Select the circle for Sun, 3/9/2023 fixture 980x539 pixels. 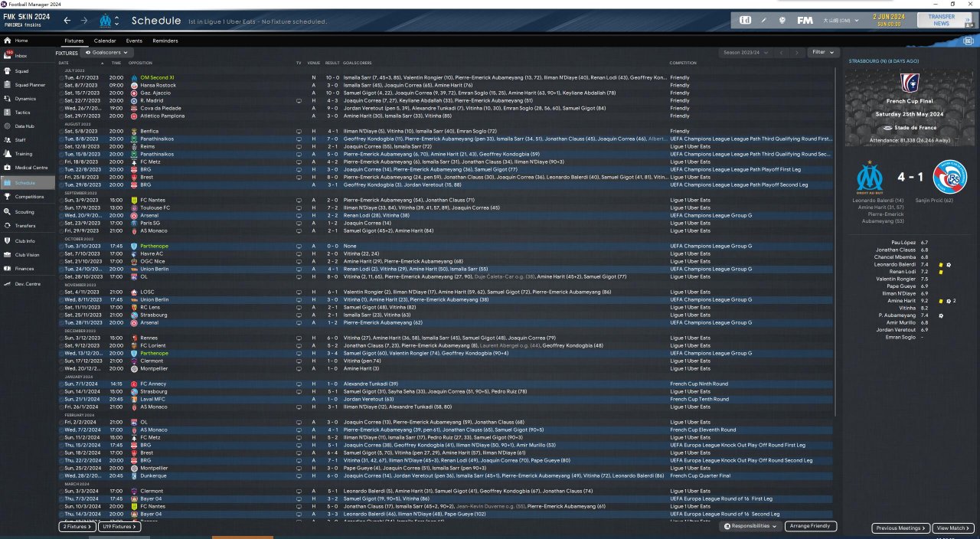(60, 200)
